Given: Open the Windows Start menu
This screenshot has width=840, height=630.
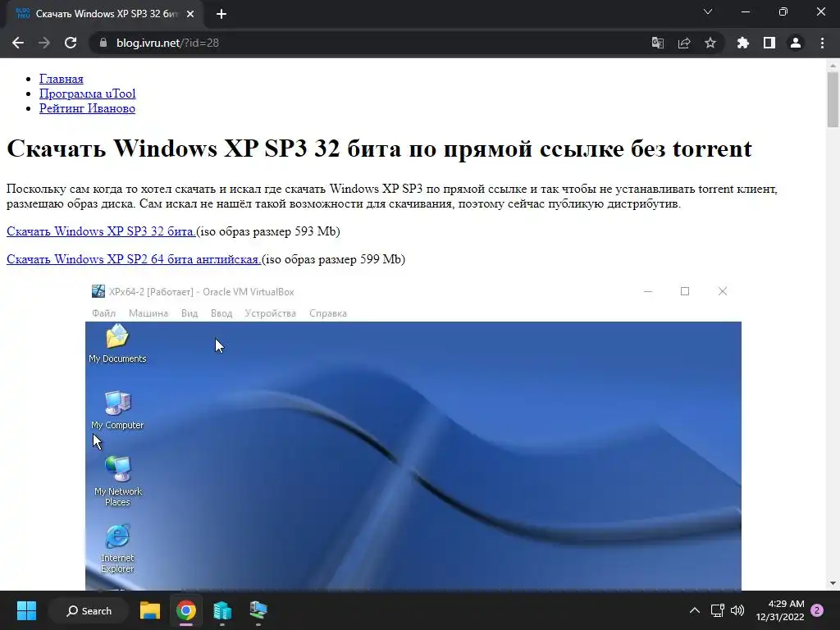Looking at the screenshot, I should click(26, 610).
